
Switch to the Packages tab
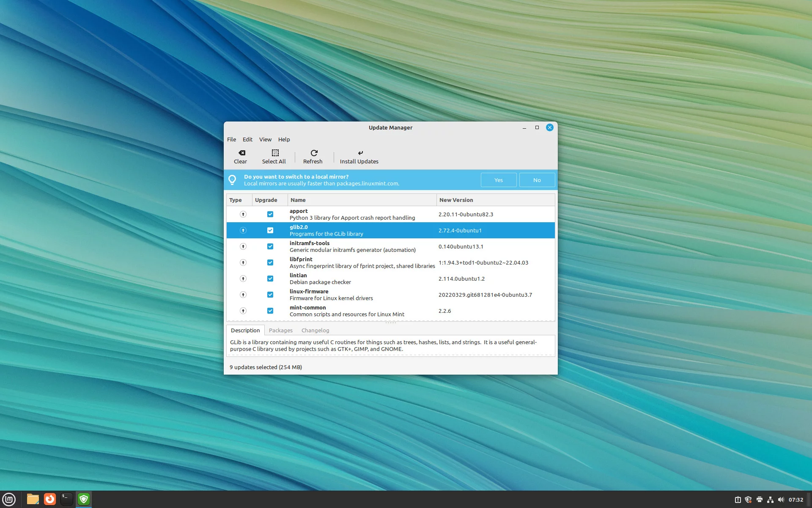tap(280, 330)
